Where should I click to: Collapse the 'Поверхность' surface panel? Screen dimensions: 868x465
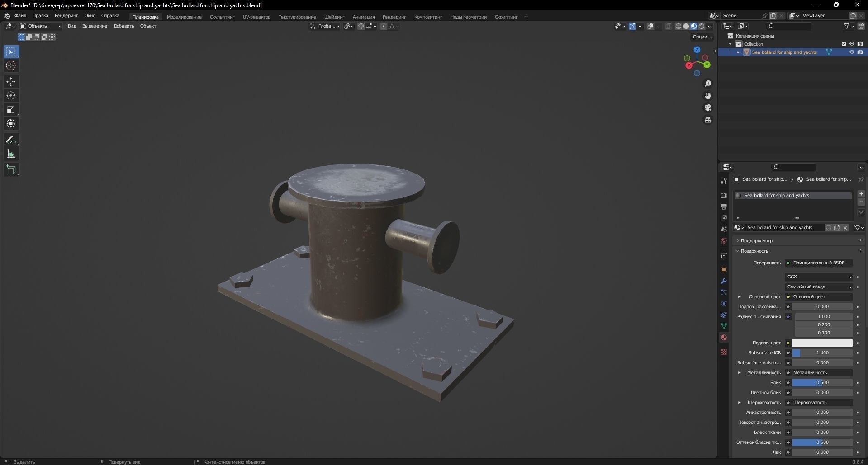pos(738,251)
